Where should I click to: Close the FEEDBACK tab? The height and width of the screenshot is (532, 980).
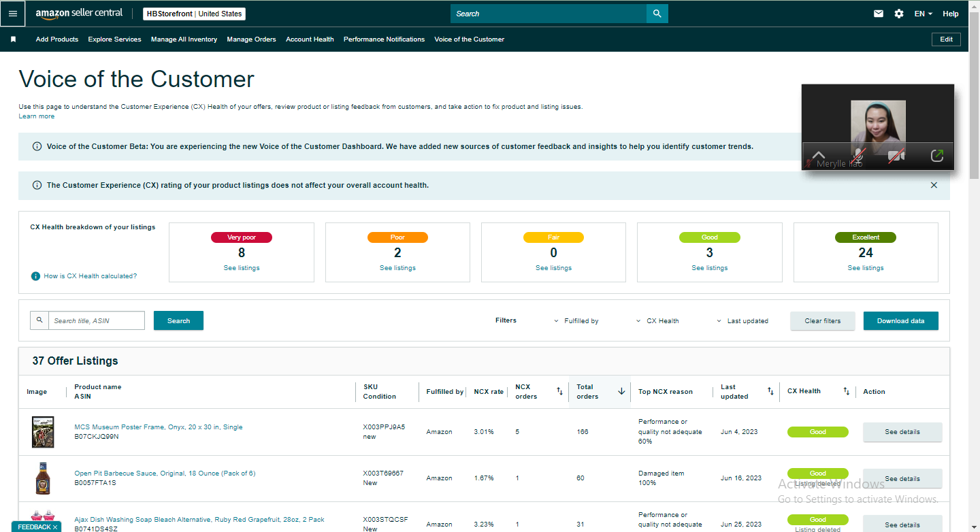tap(55, 527)
